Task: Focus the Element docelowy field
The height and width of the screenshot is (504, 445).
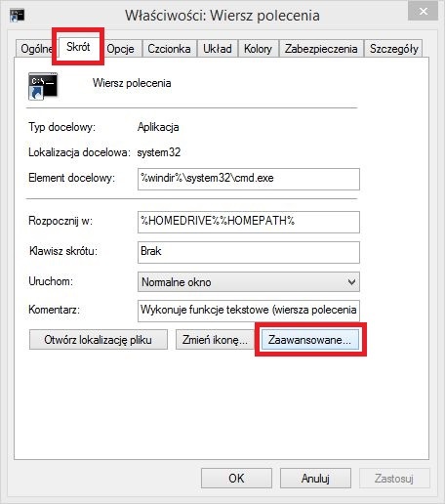Action: [249, 179]
